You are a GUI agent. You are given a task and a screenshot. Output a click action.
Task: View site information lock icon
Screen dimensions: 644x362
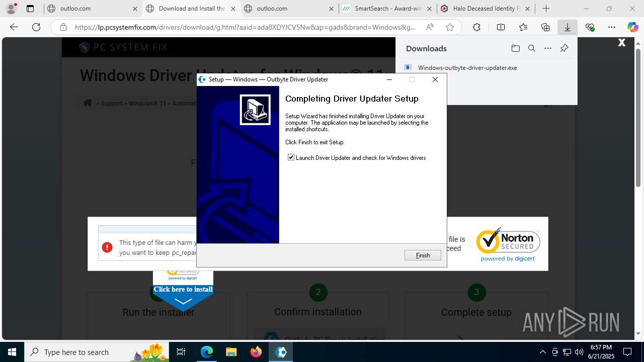(x=63, y=27)
